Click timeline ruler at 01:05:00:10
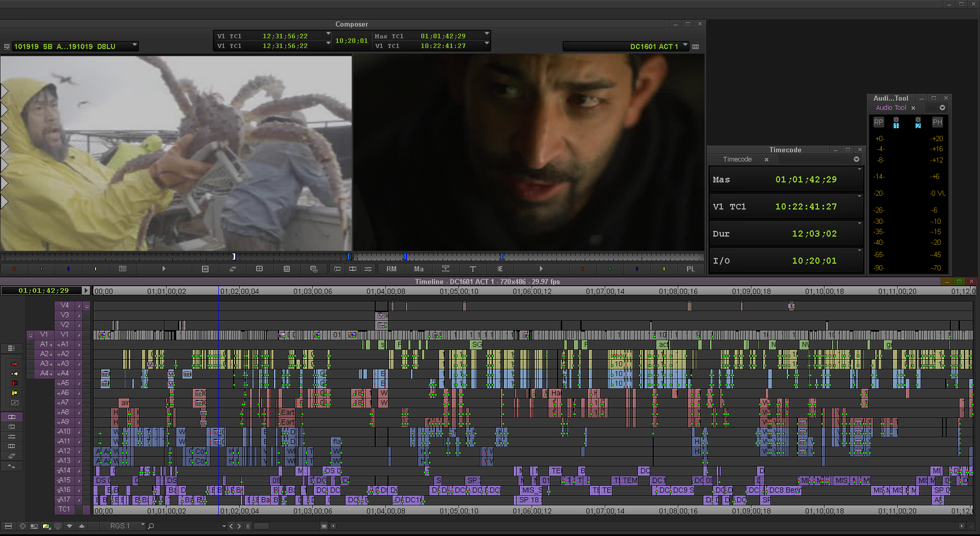Image resolution: width=980 pixels, height=536 pixels. pyautogui.click(x=459, y=291)
